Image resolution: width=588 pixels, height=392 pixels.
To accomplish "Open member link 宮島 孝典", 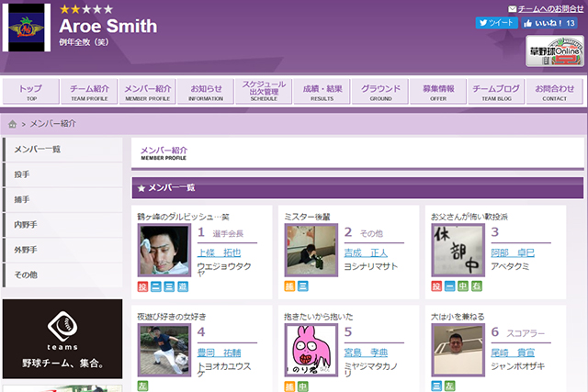I will pyautogui.click(x=366, y=353).
